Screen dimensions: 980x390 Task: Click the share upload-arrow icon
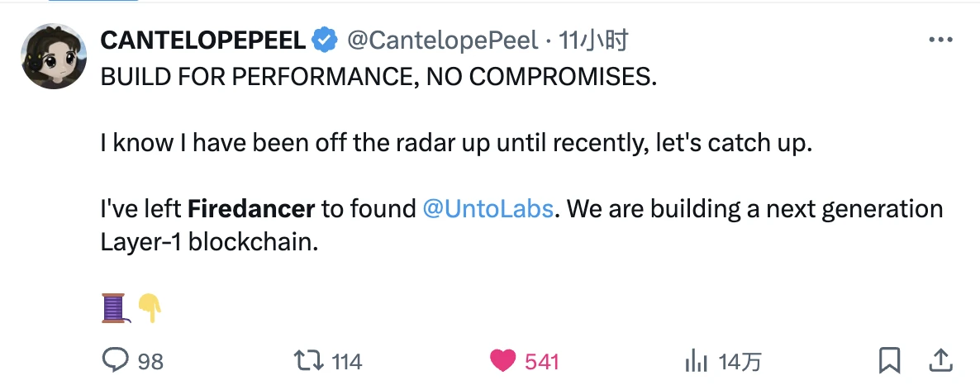pos(940,360)
